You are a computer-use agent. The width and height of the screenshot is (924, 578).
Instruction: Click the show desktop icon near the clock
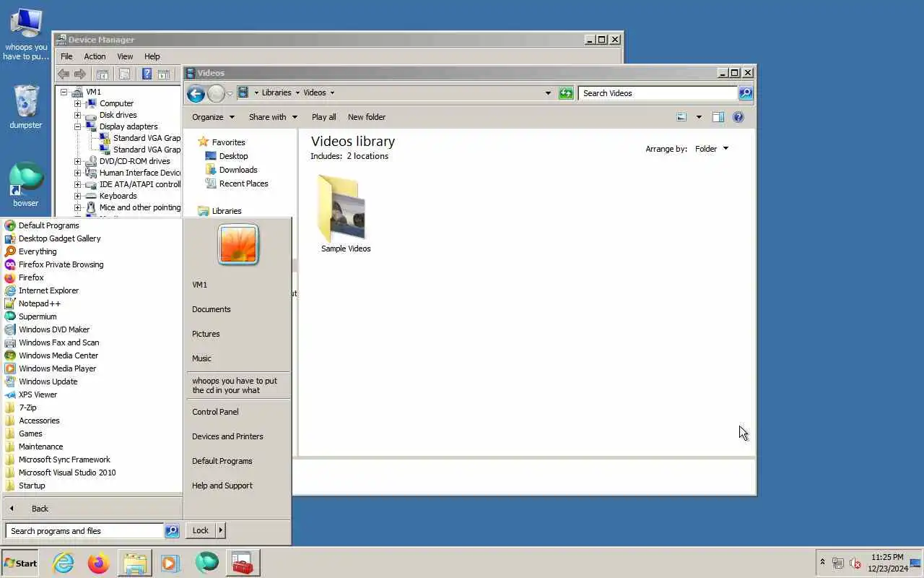915,563
